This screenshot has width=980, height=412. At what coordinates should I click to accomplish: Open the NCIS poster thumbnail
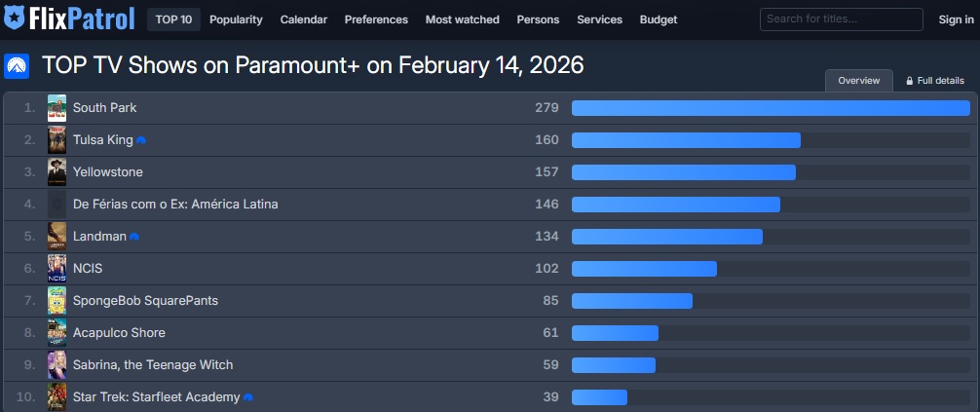[57, 269]
